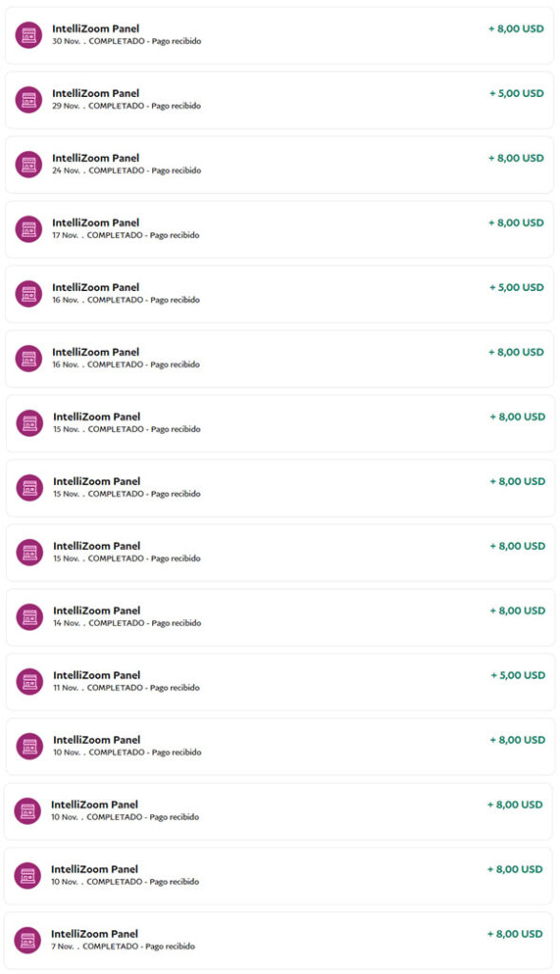Select the + 8,00 USD amount for 17 Nov.

pos(516,223)
